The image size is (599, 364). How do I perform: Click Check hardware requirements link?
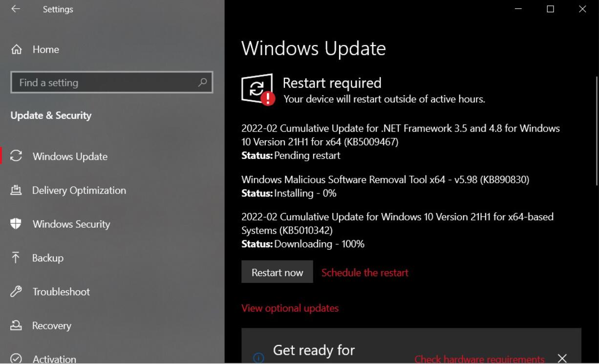pos(479,359)
